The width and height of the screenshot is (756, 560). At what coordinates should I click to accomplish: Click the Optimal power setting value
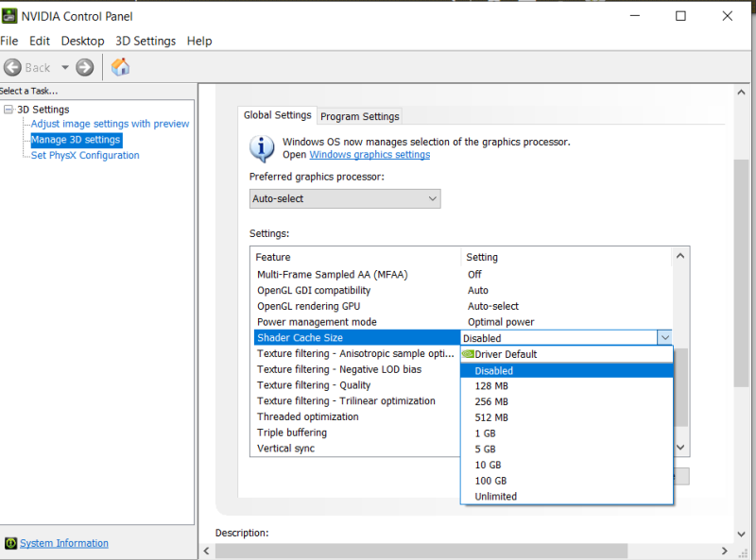pyautogui.click(x=501, y=322)
